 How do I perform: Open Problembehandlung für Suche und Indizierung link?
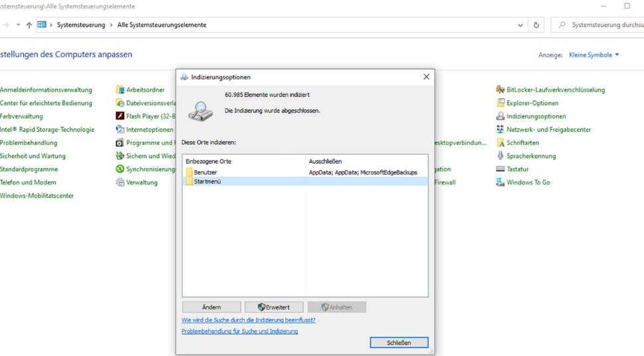240,331
